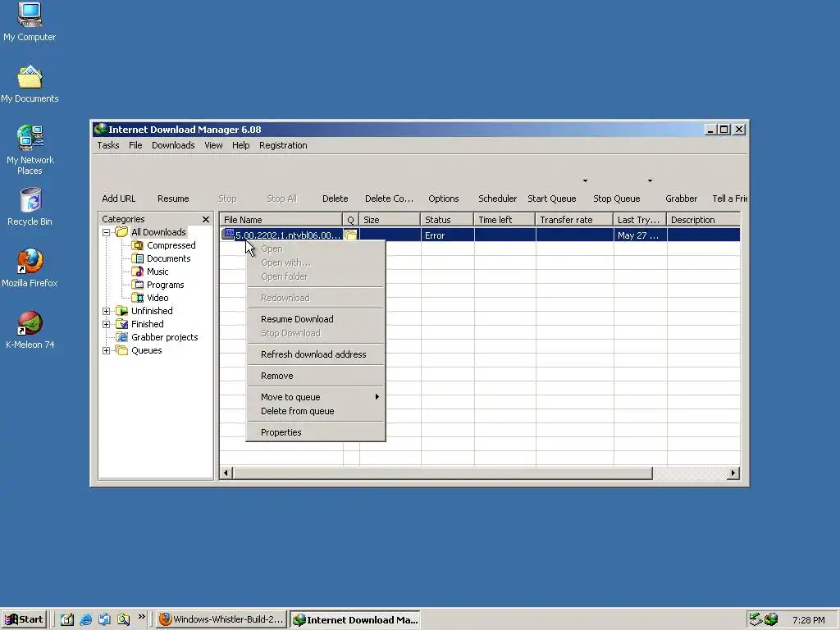Select the Programs category icon
The image size is (840, 630).
coord(138,285)
